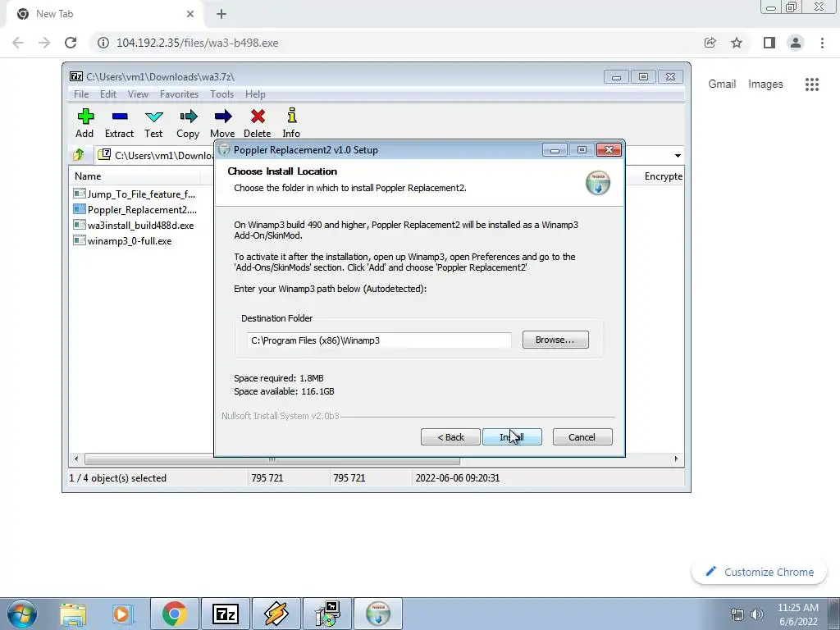Select Jump_To_File_feature file row

point(135,194)
